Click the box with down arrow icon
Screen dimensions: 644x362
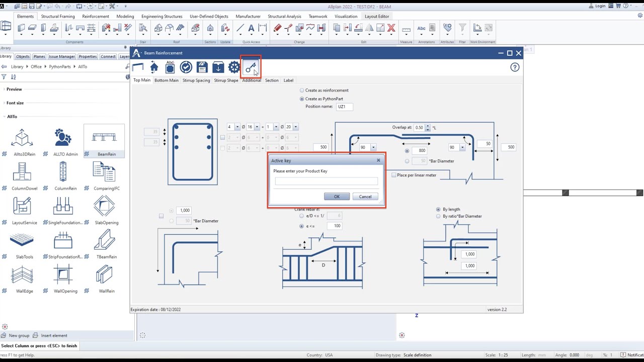(218, 67)
